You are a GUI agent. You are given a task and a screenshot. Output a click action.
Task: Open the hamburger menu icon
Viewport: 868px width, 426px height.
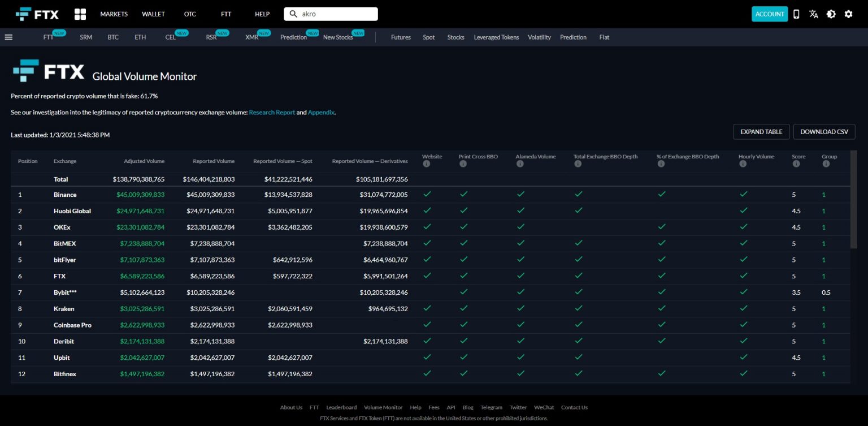point(8,37)
